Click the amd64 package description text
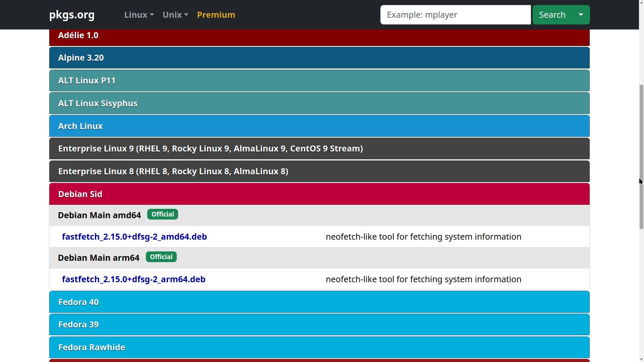The image size is (644, 362). click(424, 237)
